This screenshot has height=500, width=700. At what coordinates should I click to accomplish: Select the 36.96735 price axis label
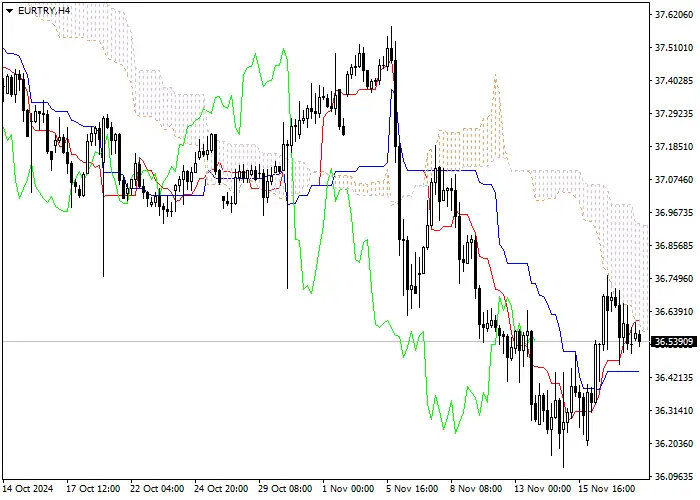pos(674,212)
